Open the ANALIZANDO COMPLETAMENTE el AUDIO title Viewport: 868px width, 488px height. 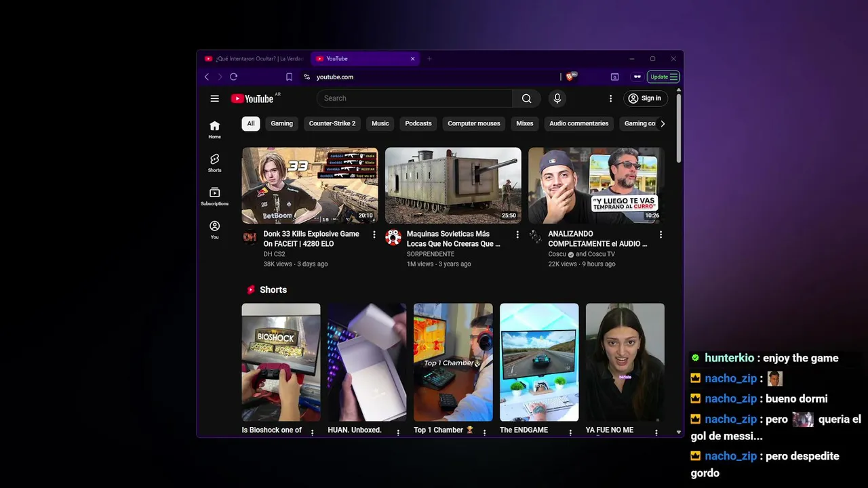point(597,239)
